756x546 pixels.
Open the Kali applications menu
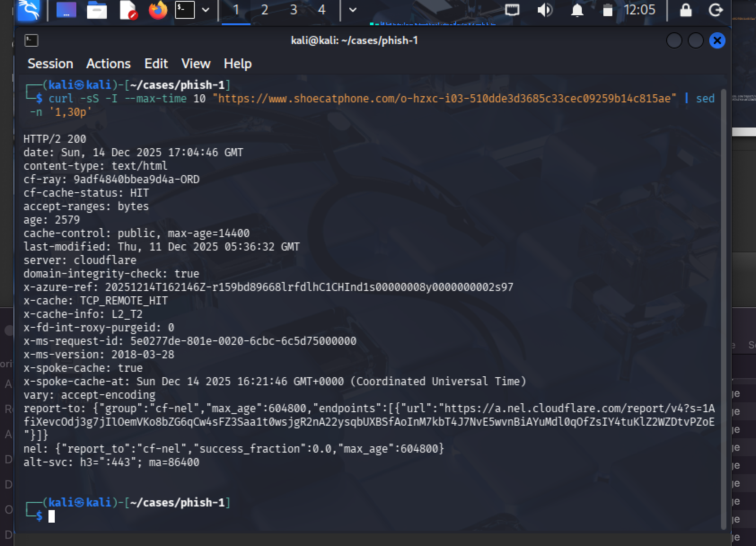coord(29,10)
